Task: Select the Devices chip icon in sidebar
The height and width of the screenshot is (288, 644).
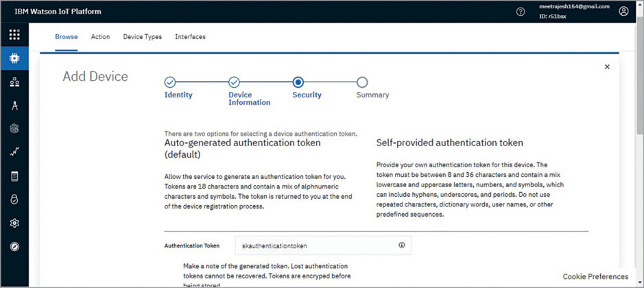Action: 14,58
